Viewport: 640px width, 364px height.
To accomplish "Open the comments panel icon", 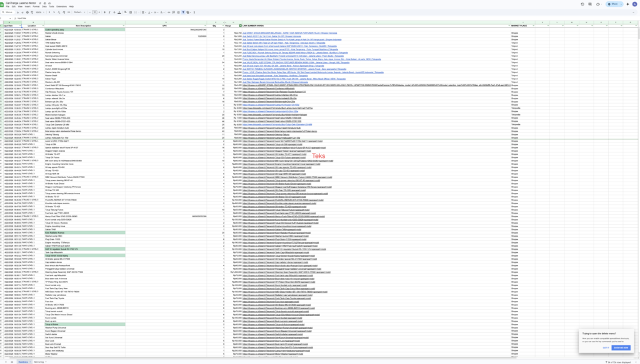I will point(590,4).
